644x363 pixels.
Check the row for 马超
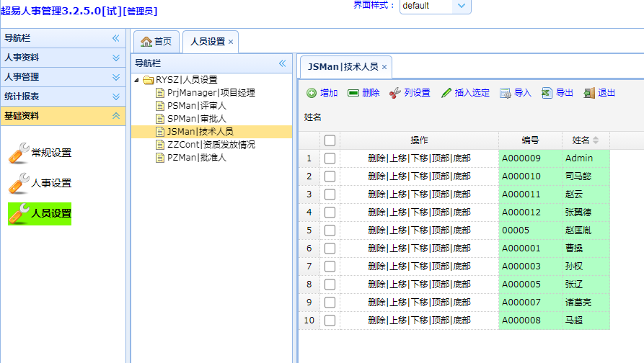[330, 321]
